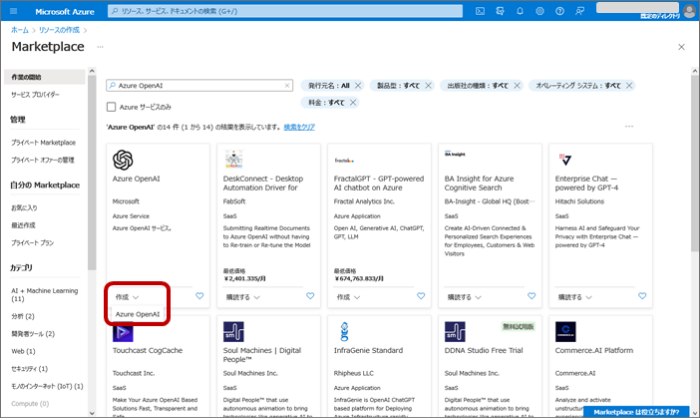This screenshot has width=700, height=419.
Task: Expand 購読する dropdown on Enterprise Chat card
Action: point(575,297)
